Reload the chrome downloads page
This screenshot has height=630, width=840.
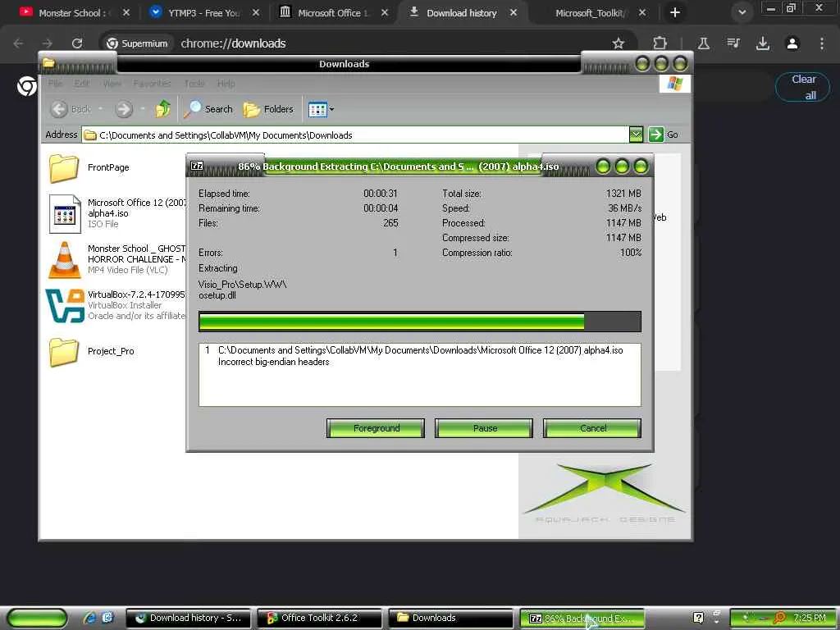(77, 43)
